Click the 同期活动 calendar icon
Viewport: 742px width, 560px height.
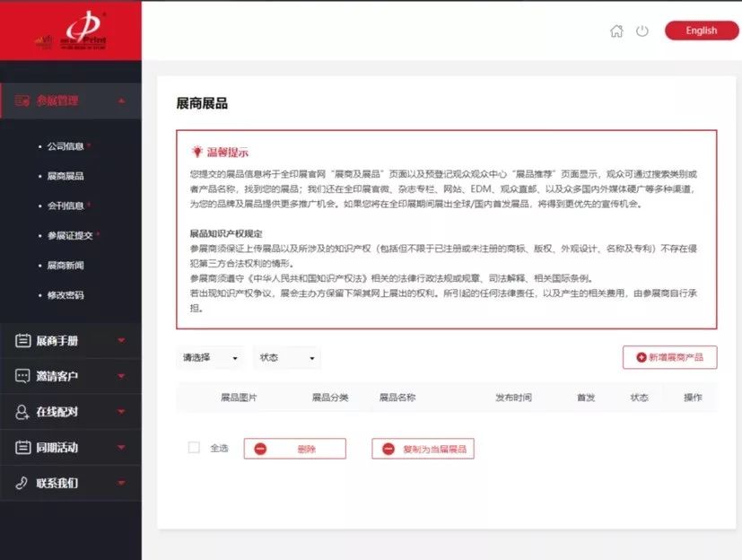(22, 447)
